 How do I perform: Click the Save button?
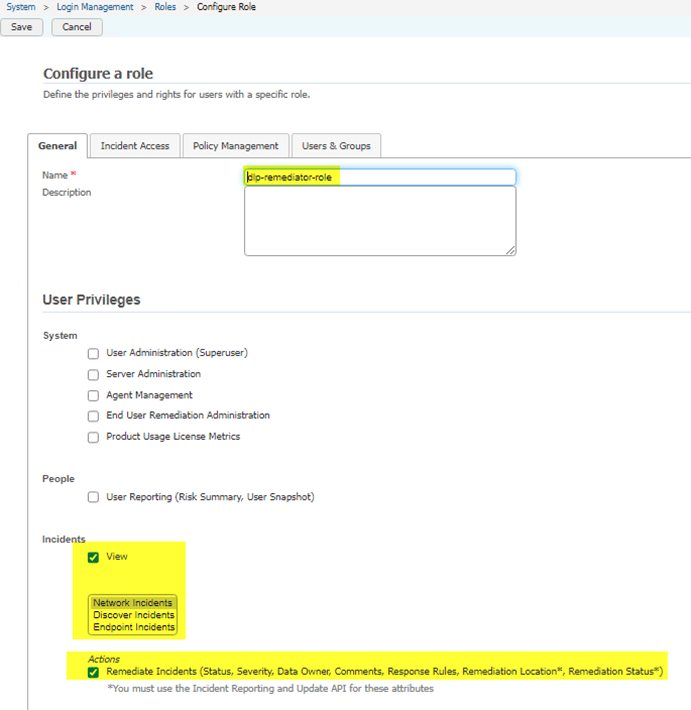(21, 27)
